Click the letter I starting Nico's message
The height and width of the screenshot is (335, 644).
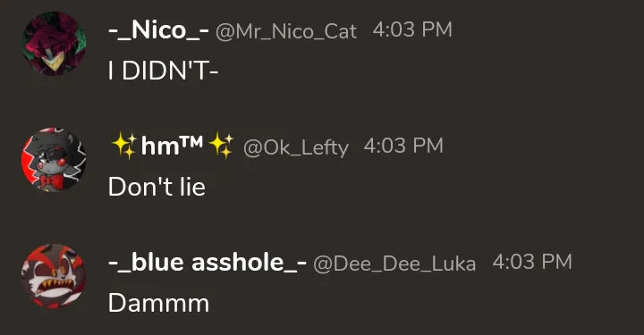click(111, 71)
